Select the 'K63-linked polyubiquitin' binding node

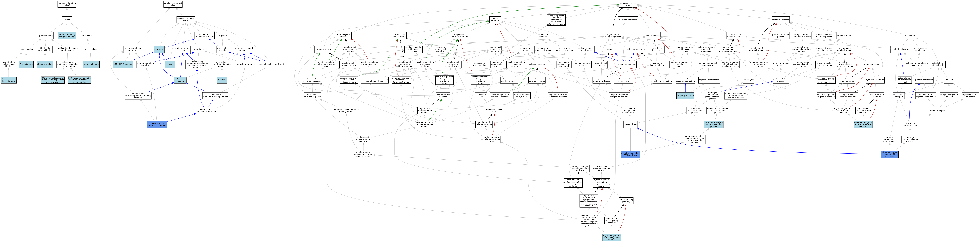click(79, 80)
